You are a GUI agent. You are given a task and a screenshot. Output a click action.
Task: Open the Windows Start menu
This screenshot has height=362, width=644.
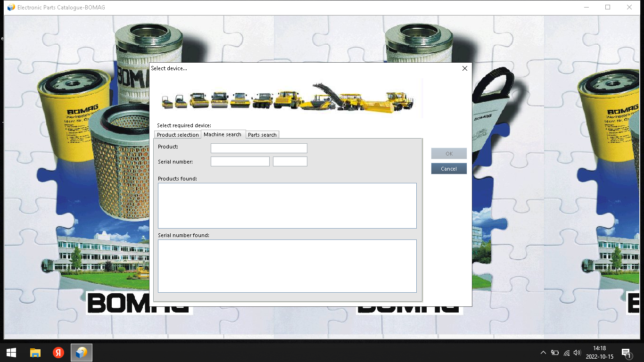tap(11, 353)
